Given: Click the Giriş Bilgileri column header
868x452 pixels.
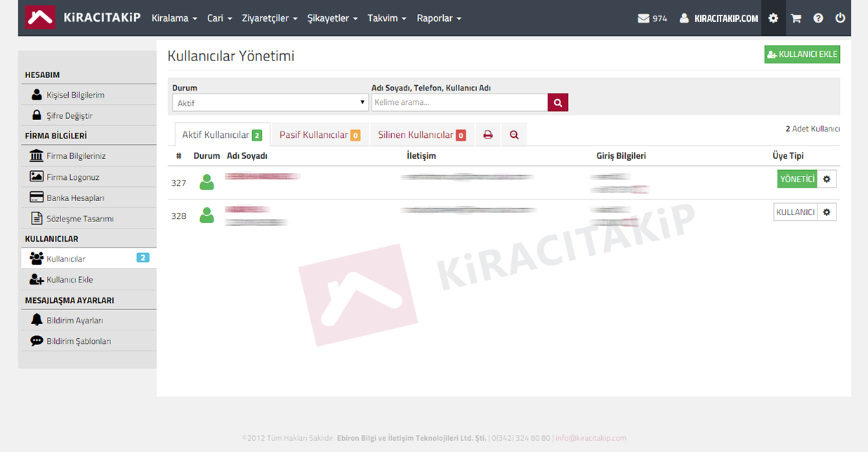Looking at the screenshot, I should [x=622, y=156].
